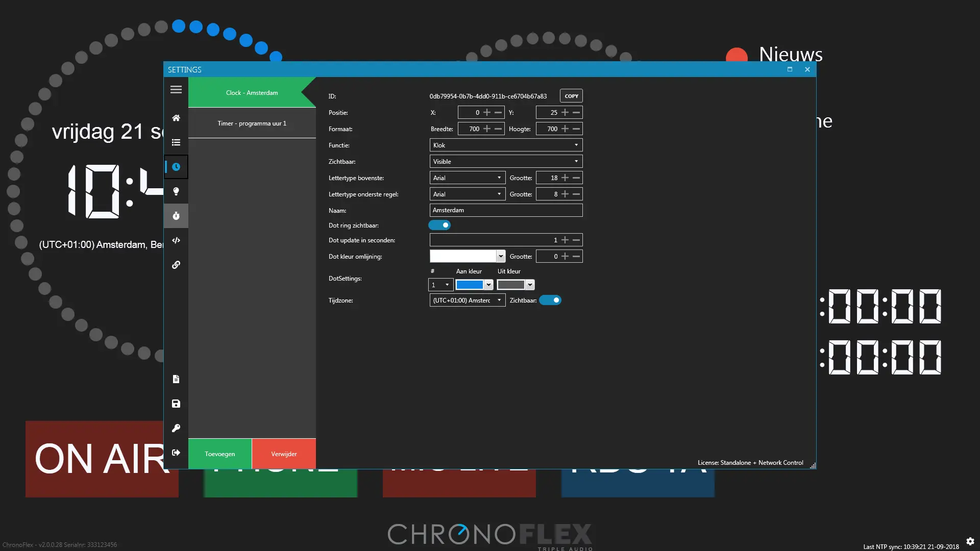This screenshot has width=980, height=551.
Task: Open the Lettertype onderste regel font dropdown
Action: (x=468, y=194)
